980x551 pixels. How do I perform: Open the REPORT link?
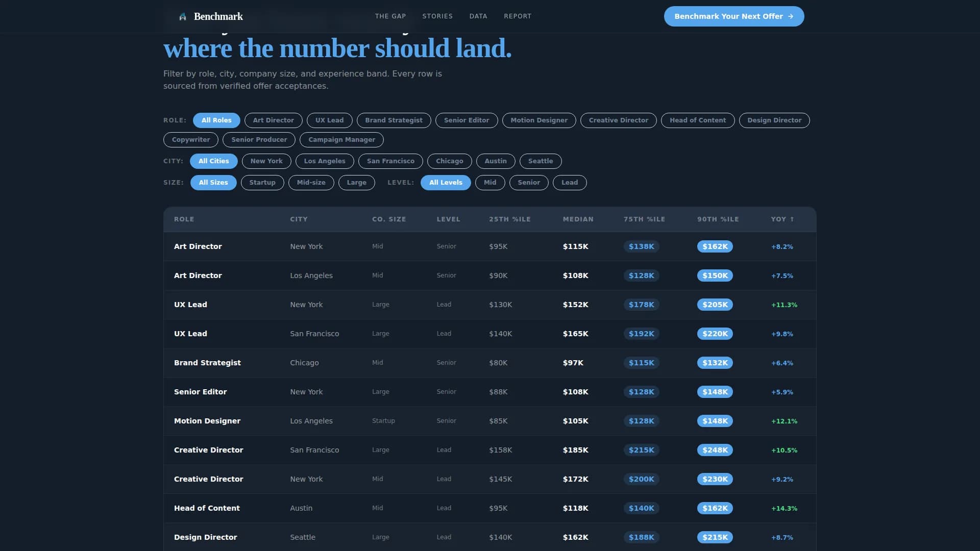coord(518,16)
